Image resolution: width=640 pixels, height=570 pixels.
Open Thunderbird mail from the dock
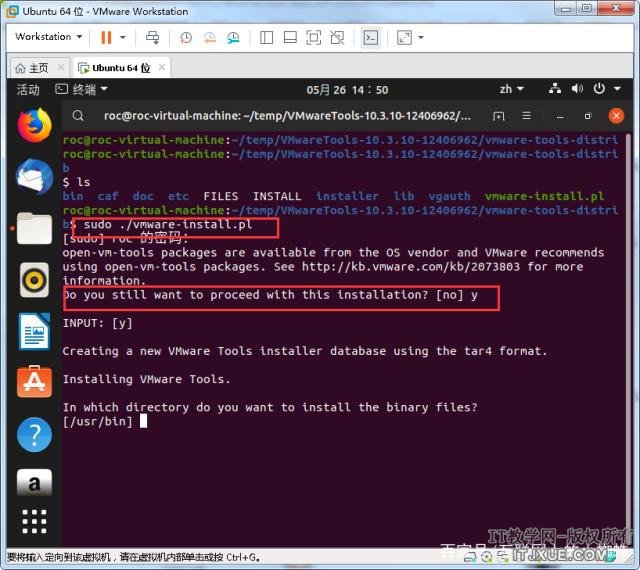[x=34, y=177]
